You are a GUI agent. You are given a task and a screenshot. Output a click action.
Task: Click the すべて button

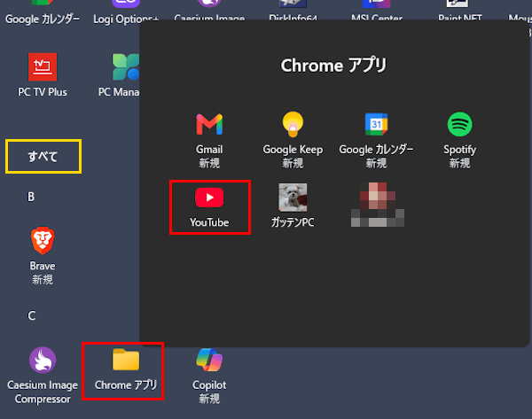click(43, 156)
